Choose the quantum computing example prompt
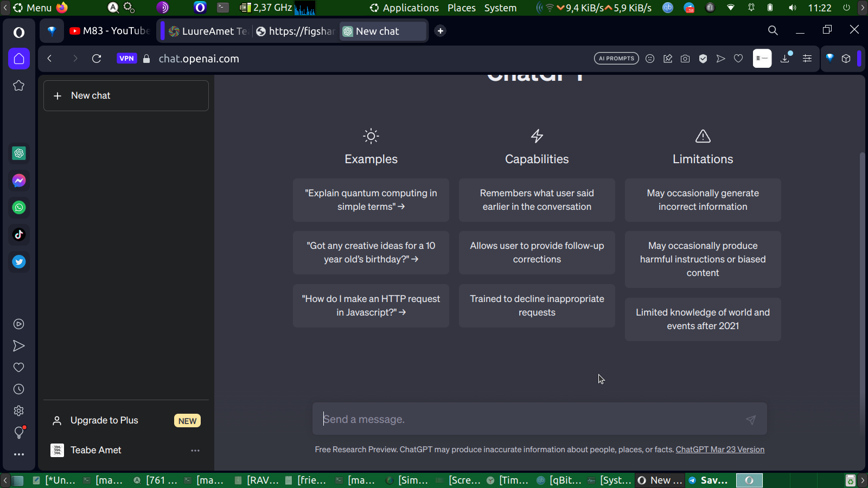 tap(371, 200)
